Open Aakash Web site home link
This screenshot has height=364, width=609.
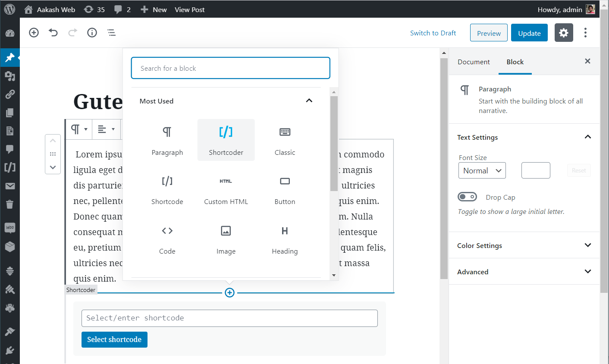coord(50,9)
